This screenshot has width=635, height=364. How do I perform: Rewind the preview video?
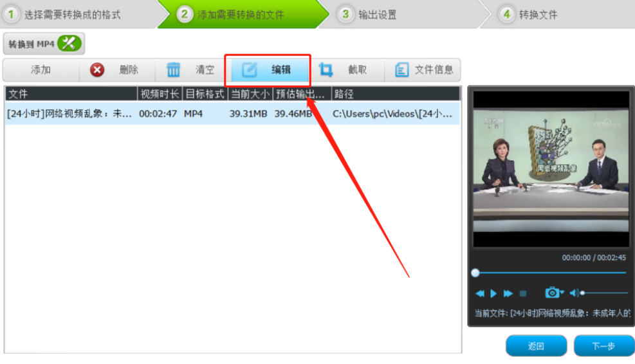coord(480,293)
